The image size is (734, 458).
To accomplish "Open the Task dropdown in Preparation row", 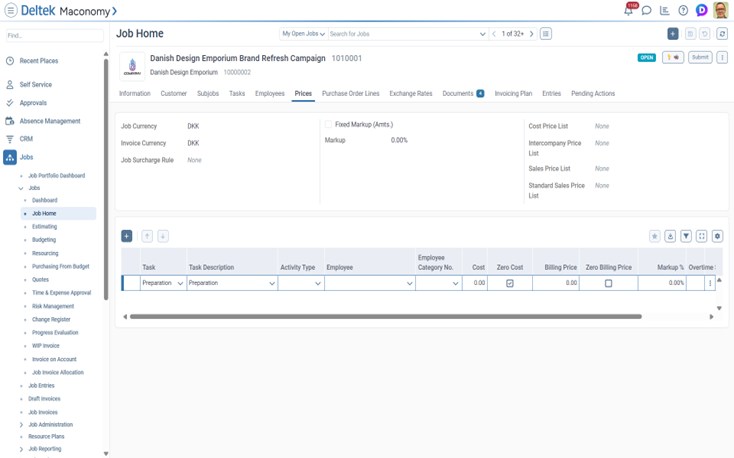I will coord(180,283).
